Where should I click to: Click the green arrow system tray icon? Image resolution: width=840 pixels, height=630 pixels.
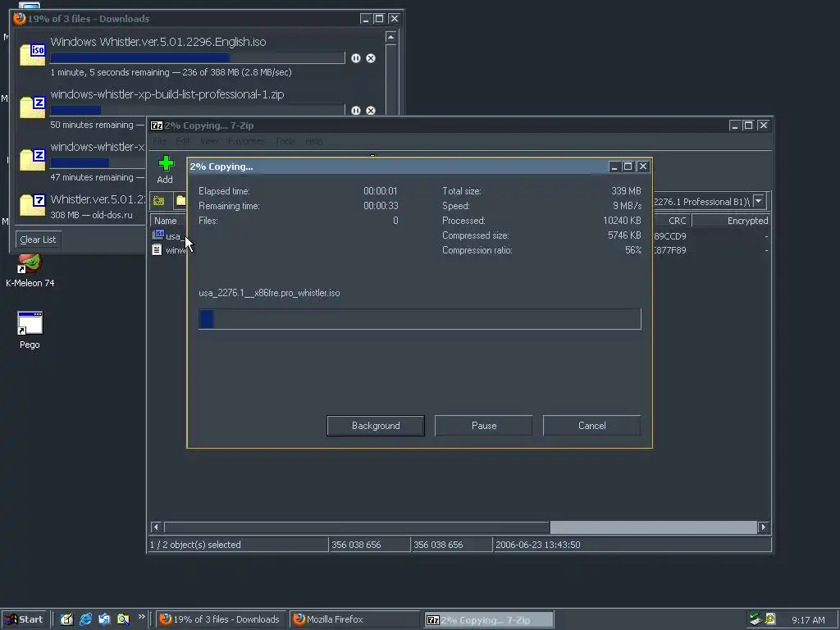click(756, 619)
